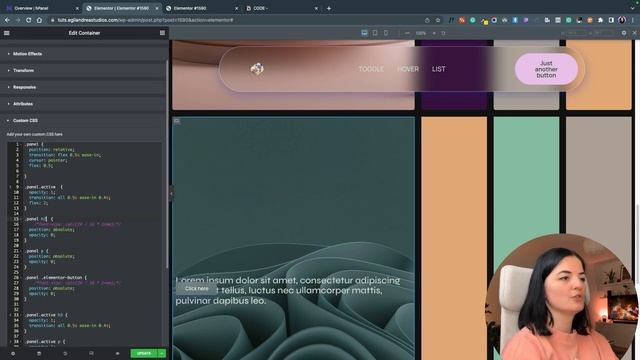Switch to tablet device preview
Image resolution: width=640 pixels, height=360 pixels.
coord(375,33)
